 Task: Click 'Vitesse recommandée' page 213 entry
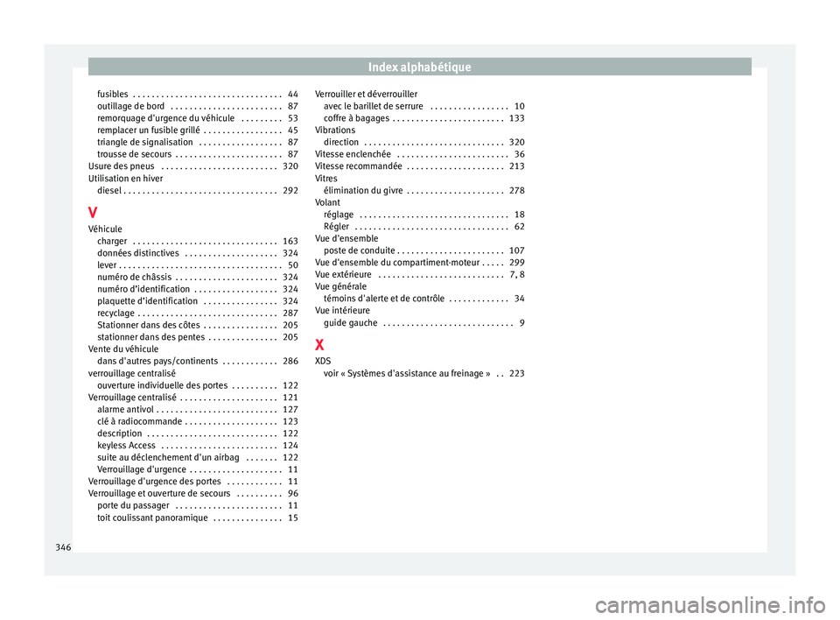click(x=420, y=166)
